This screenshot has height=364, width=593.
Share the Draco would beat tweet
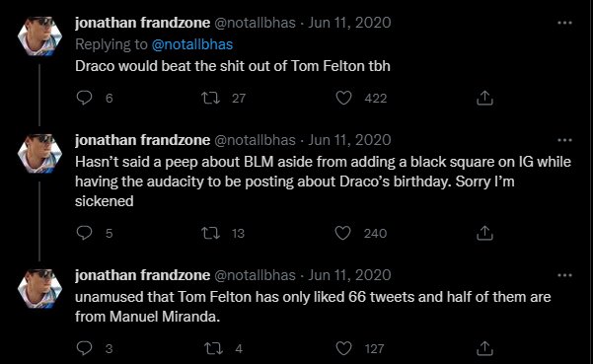pos(484,98)
